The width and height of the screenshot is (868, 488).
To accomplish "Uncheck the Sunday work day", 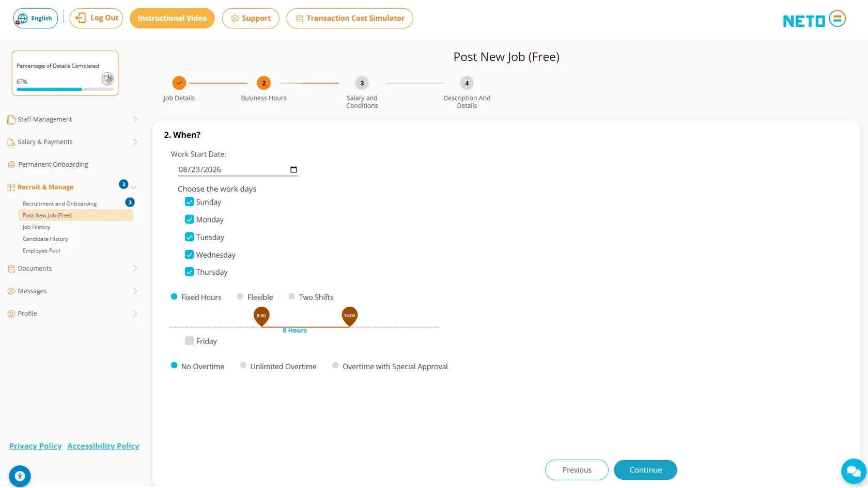I will click(189, 202).
